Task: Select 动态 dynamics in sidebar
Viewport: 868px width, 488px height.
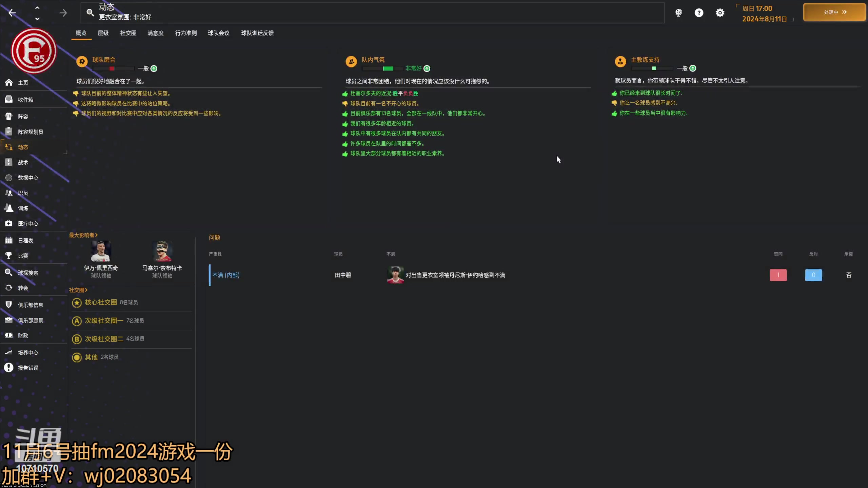Action: click(x=34, y=147)
